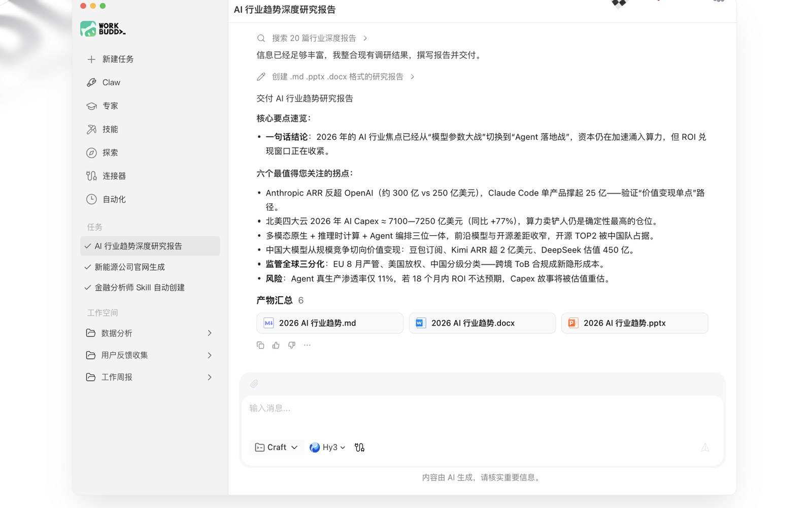
Task: Click the thumbs down icon
Action: coord(291,345)
